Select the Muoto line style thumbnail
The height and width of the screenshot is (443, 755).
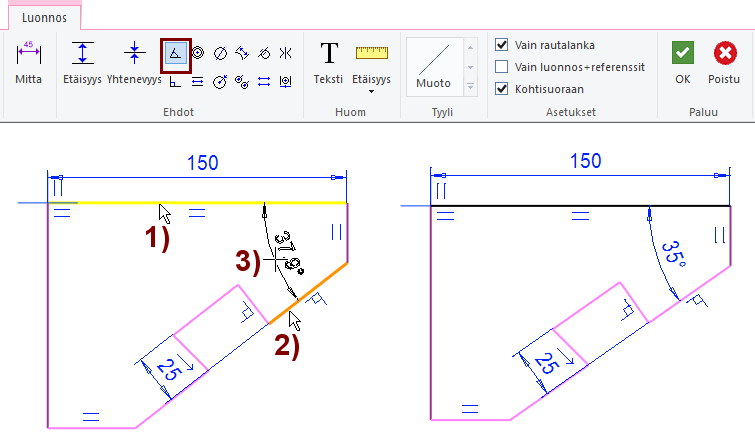coord(434,66)
